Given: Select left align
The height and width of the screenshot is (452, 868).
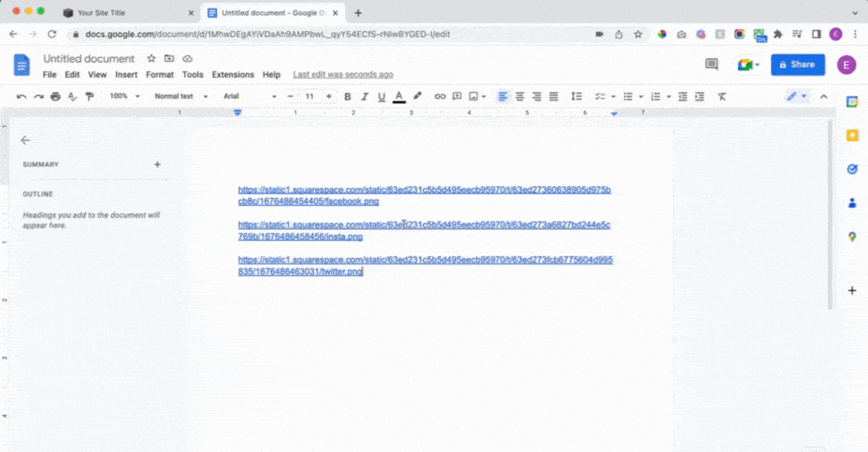Looking at the screenshot, I should [x=503, y=97].
